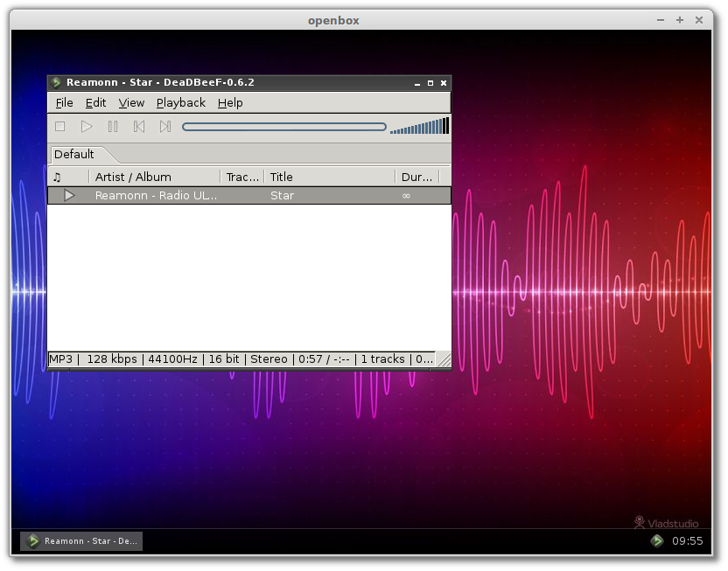The width and height of the screenshot is (728, 571).
Task: Click the DeaDBeeF title bar icon
Action: 56,82
